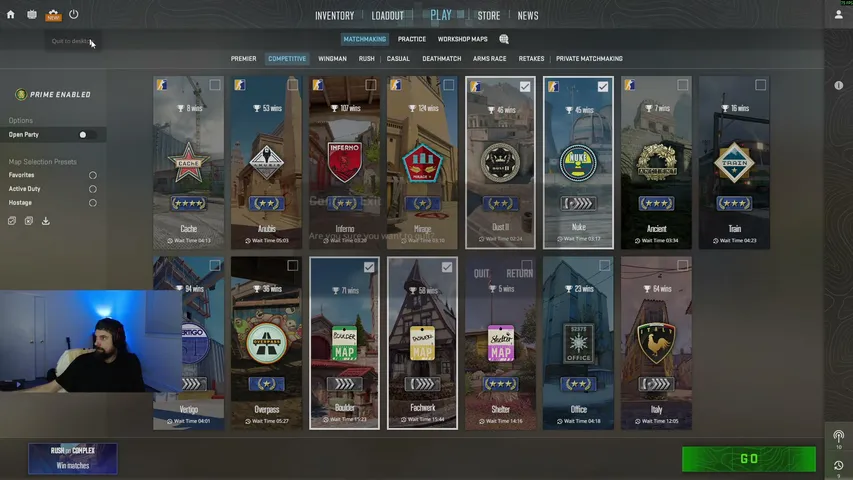Select the Favorites preset radio button

coord(92,175)
